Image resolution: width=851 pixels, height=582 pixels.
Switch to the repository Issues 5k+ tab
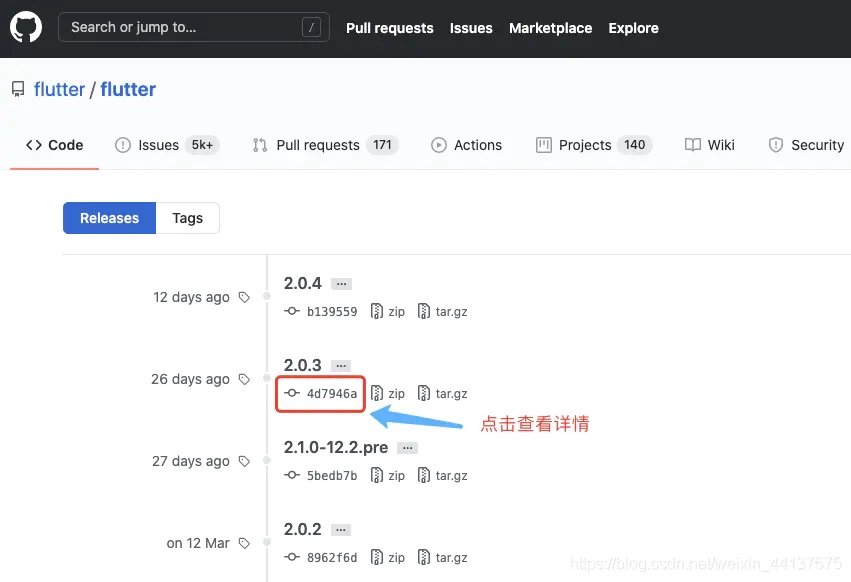(167, 145)
